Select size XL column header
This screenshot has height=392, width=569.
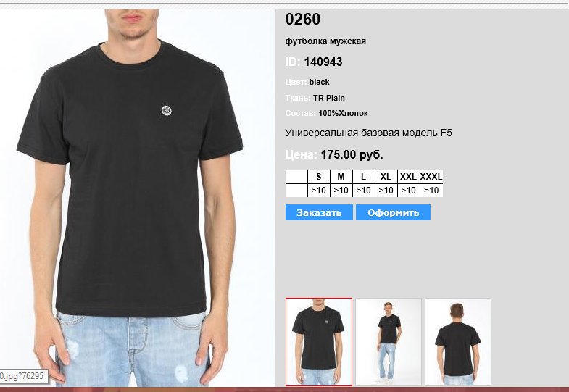386,177
